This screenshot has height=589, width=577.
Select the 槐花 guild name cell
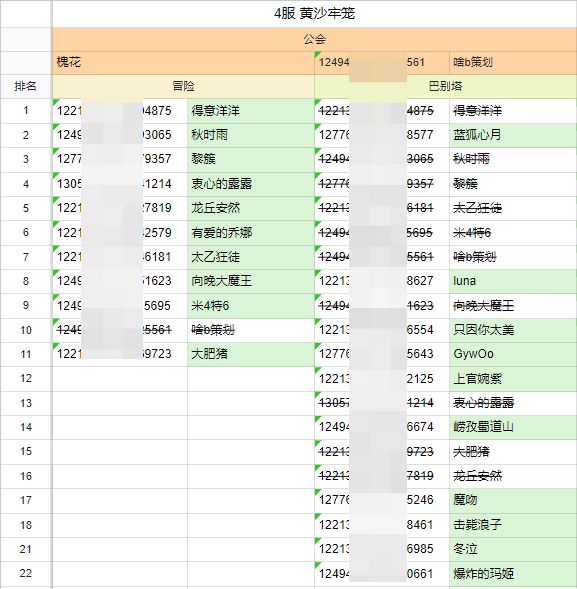183,62
